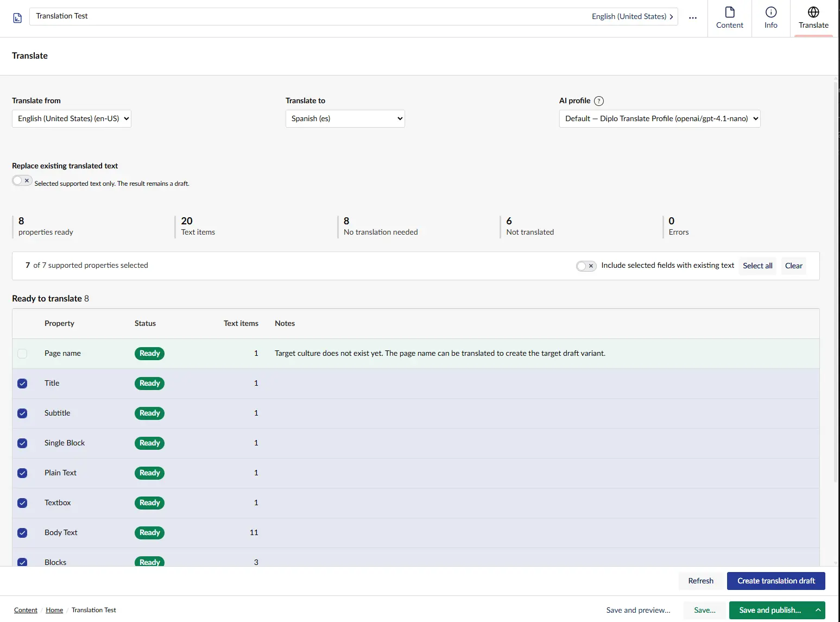Click the 8 properties ready statistic
Screen dimensions: 840x622
click(46, 227)
